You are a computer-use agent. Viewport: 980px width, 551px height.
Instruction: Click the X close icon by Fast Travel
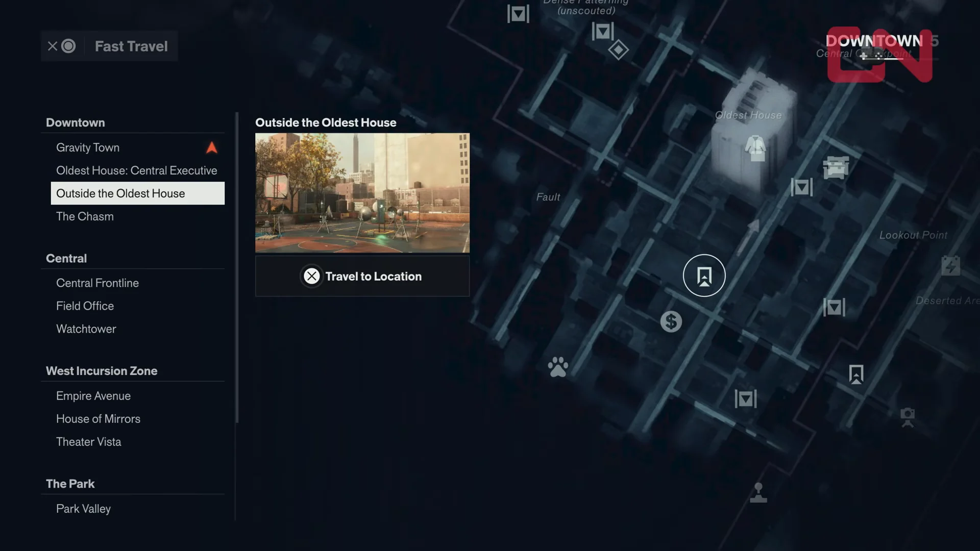click(53, 46)
